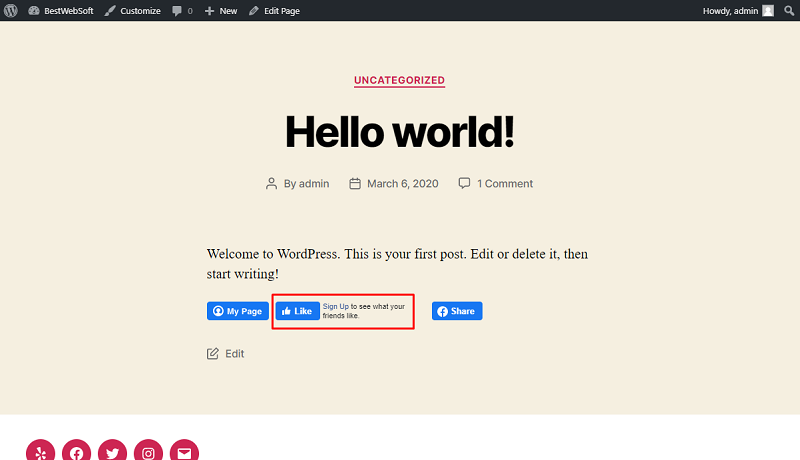Image resolution: width=800 pixels, height=460 pixels.
Task: Open the Howdy, admin account menu
Action: 738,11
